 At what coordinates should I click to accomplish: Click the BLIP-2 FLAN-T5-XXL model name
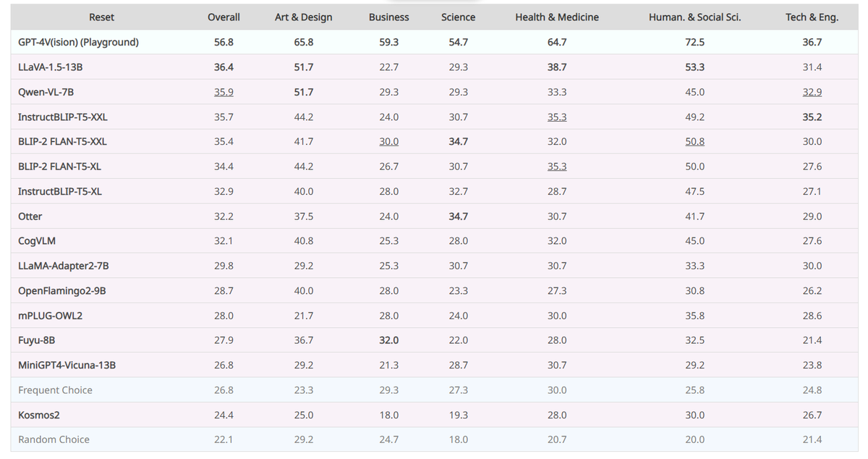[x=62, y=142]
